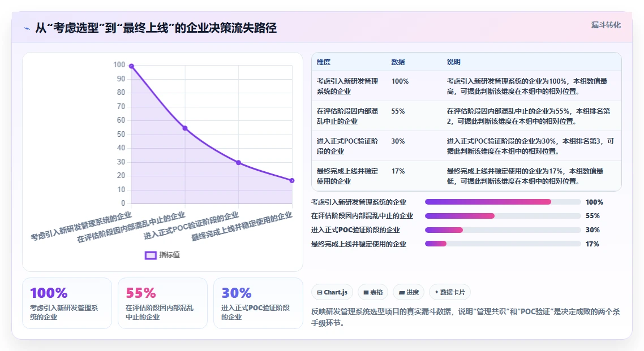This screenshot has height=351, width=644.
Task: Click x-axis label 最终完成上线并稳定使用的企业
Action: tap(242, 226)
